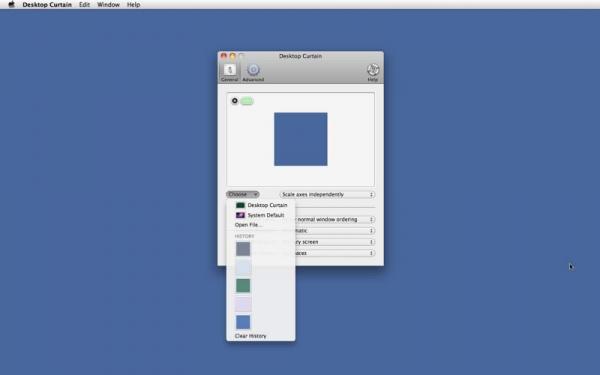Open the Edit menu
Screen dimensions: 600x375
click(84, 5)
